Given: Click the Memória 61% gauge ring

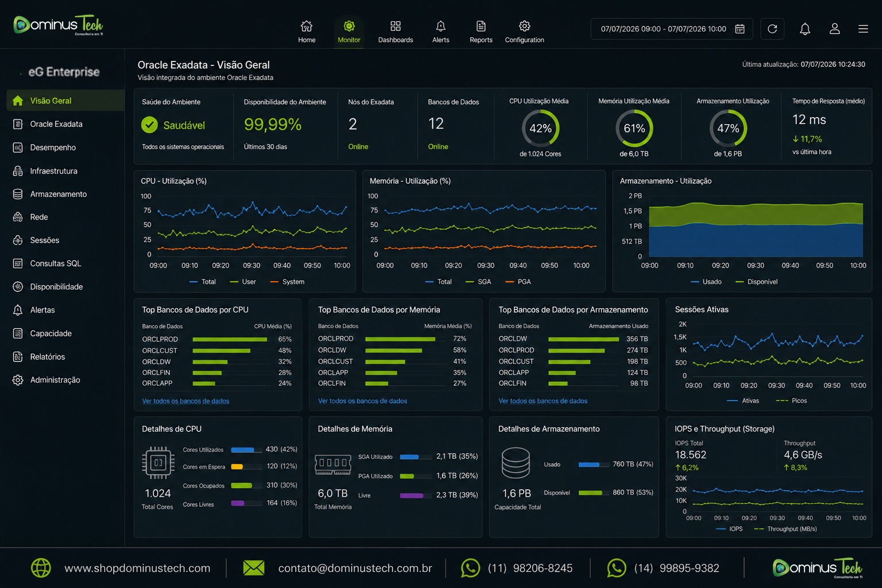Looking at the screenshot, I should (634, 129).
